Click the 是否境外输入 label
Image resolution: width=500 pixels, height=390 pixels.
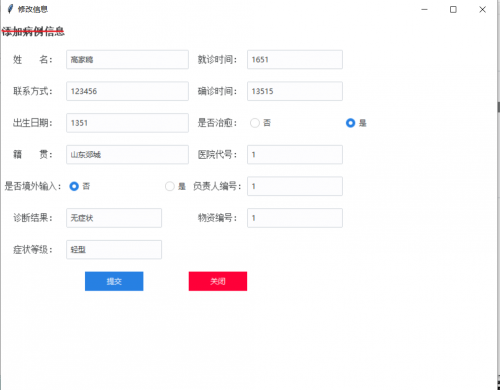tap(33, 186)
